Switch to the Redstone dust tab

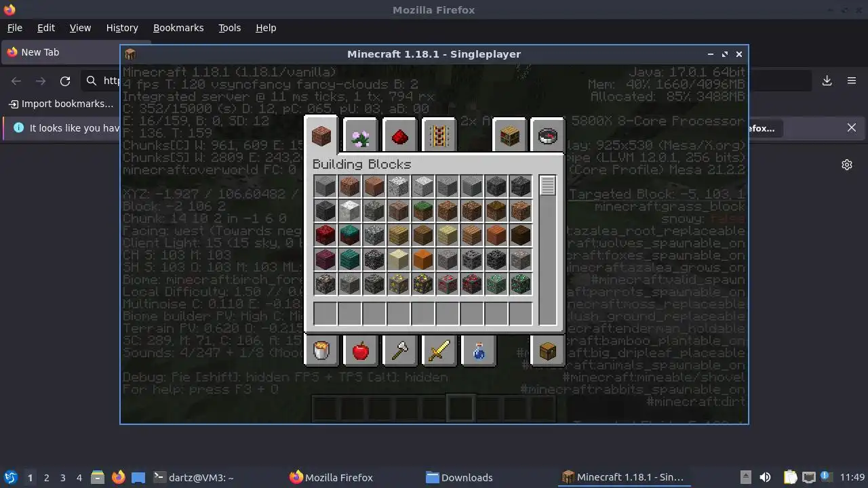399,136
